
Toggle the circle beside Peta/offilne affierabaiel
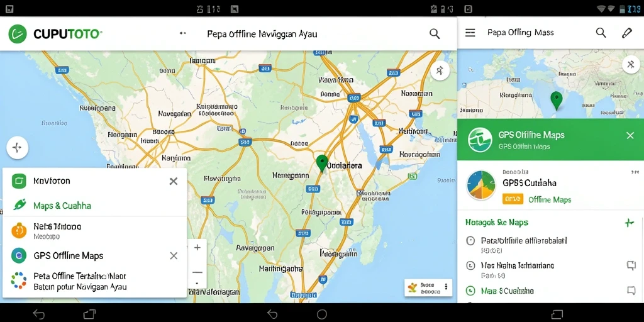(470, 241)
